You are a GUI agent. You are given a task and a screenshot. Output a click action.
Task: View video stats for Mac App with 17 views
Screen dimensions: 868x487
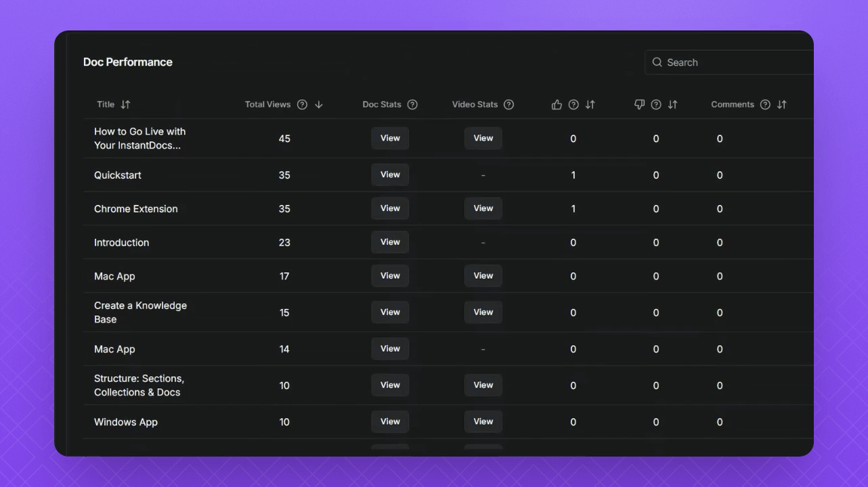point(483,276)
